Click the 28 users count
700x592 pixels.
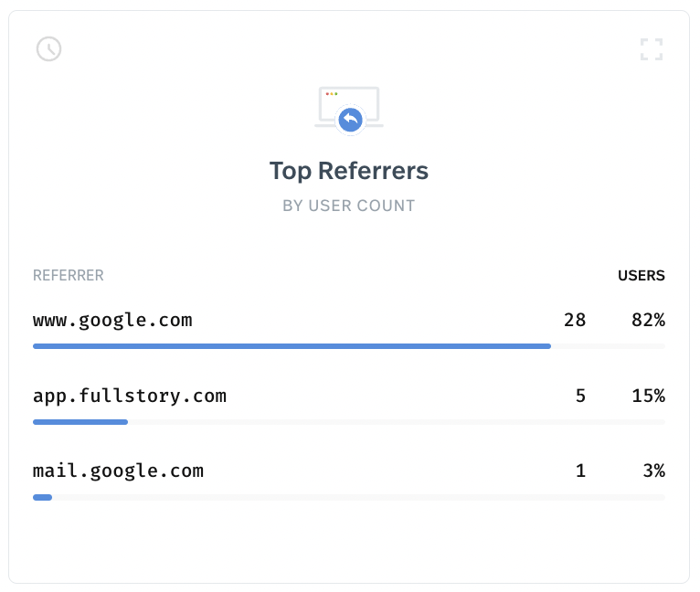(x=575, y=320)
